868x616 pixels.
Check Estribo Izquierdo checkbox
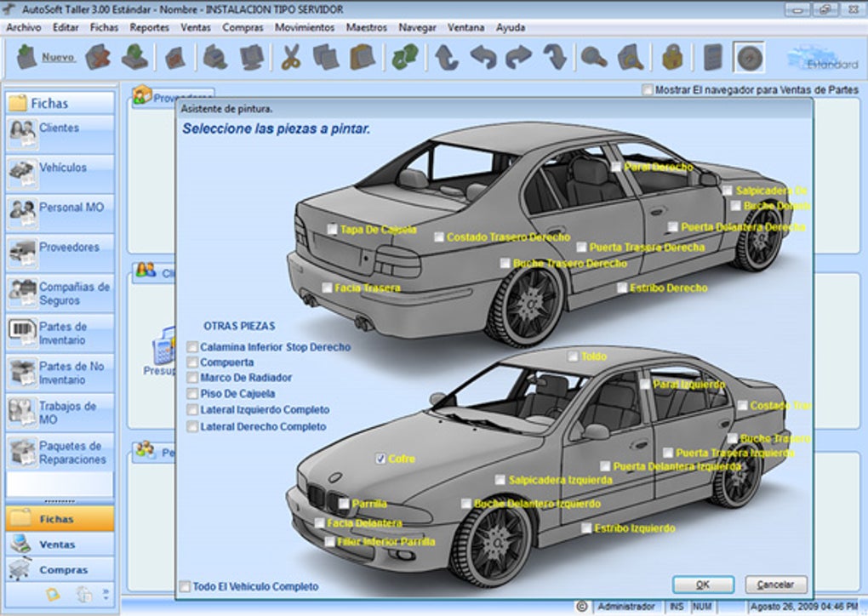point(586,528)
